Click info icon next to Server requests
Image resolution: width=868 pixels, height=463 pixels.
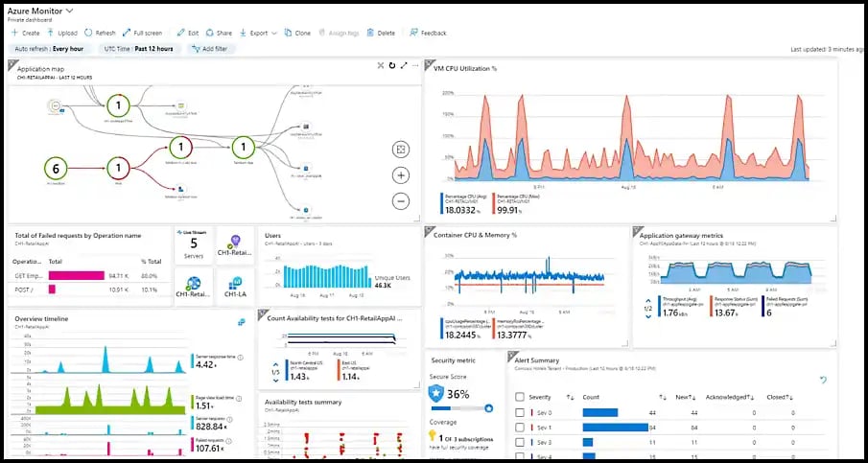click(229, 419)
